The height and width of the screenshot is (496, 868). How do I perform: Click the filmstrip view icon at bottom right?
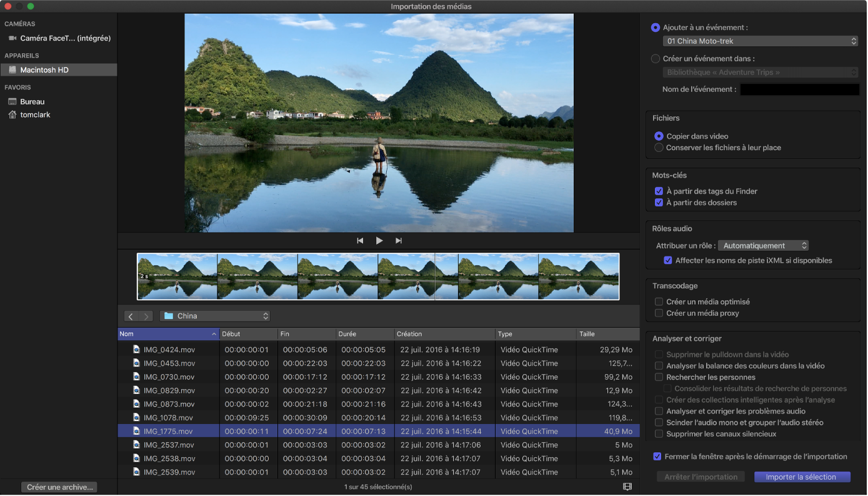point(627,487)
